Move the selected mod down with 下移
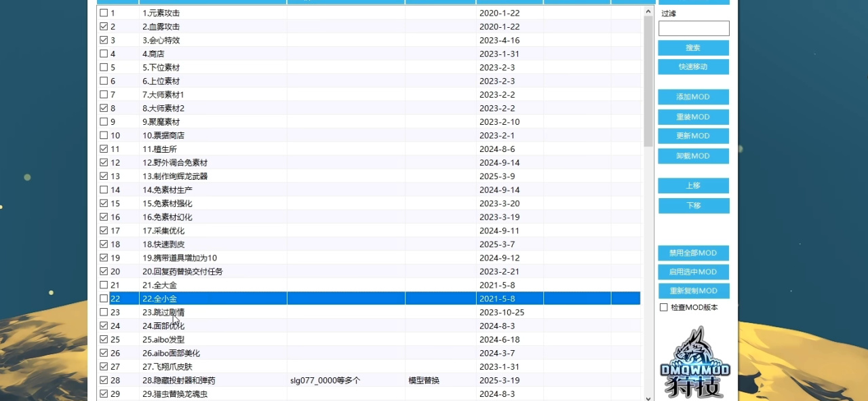The image size is (868, 401). point(693,206)
